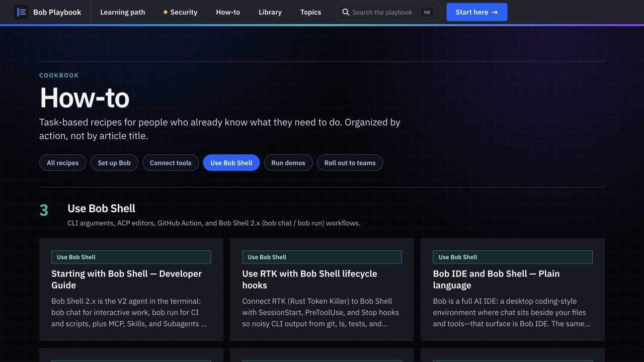
Task: Click the COOKBOOK label
Action: pos(59,75)
